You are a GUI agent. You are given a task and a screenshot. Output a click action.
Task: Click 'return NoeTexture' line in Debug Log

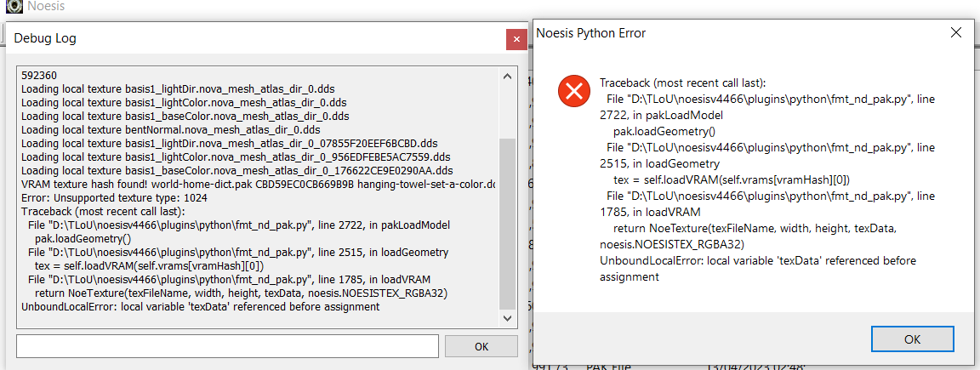pyautogui.click(x=242, y=293)
